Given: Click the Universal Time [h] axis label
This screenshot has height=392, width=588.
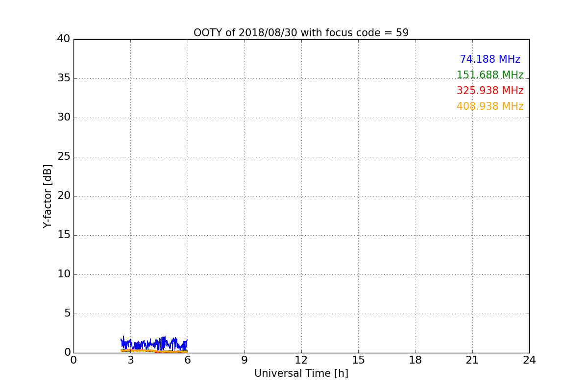Looking at the screenshot, I should [301, 373].
